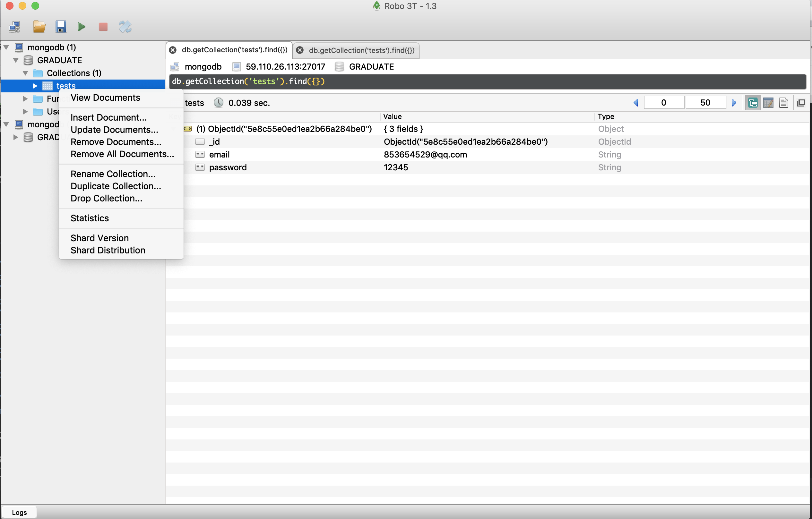Click the rotate/orientation toolbar icon
Image resolution: width=812 pixels, height=519 pixels.
tap(125, 27)
